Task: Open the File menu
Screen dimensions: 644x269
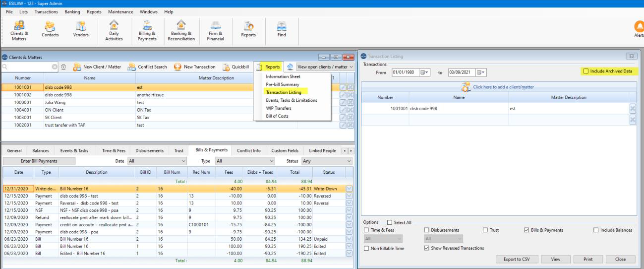Action: (x=9, y=11)
